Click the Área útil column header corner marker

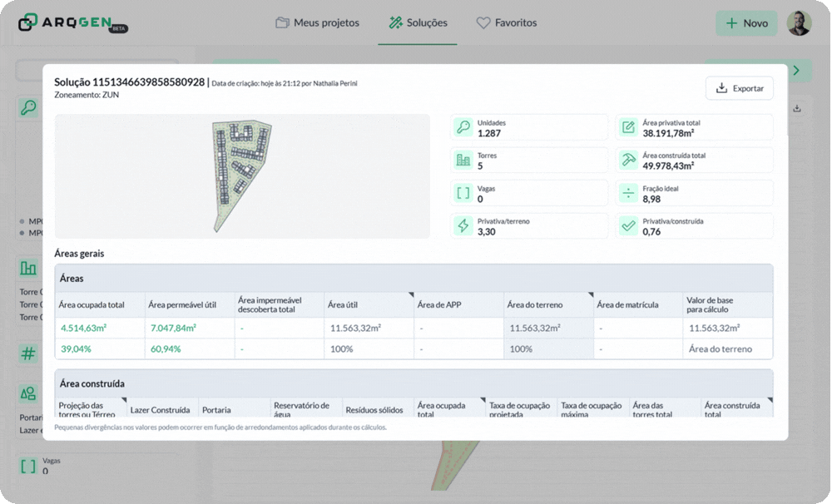tap(410, 295)
